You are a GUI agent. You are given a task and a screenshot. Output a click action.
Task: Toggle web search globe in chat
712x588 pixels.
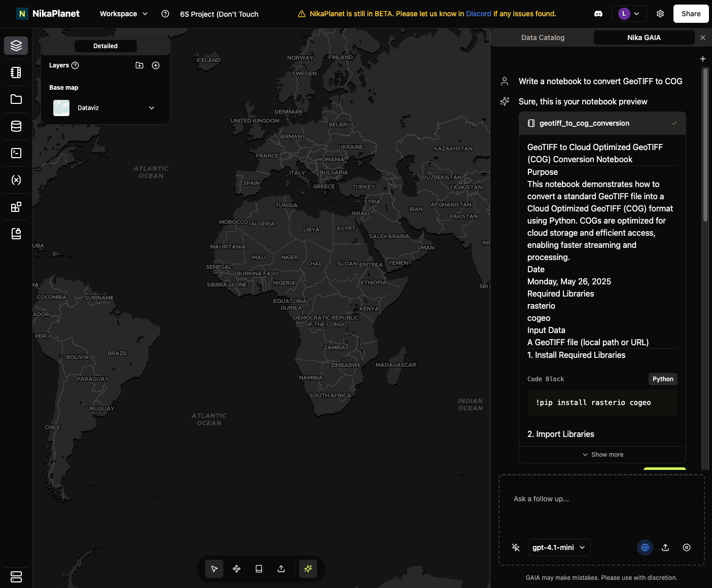[645, 547]
